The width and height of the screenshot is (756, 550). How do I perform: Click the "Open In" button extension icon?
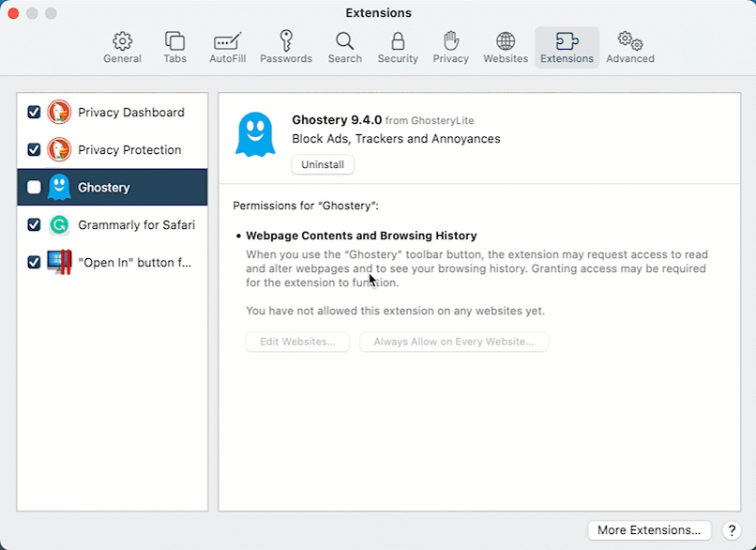click(x=59, y=263)
